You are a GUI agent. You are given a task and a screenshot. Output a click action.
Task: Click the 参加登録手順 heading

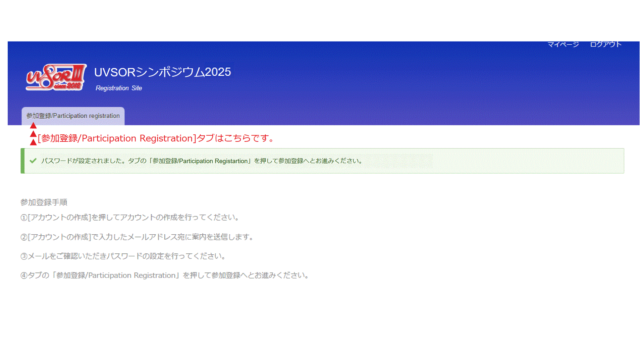[x=44, y=202]
